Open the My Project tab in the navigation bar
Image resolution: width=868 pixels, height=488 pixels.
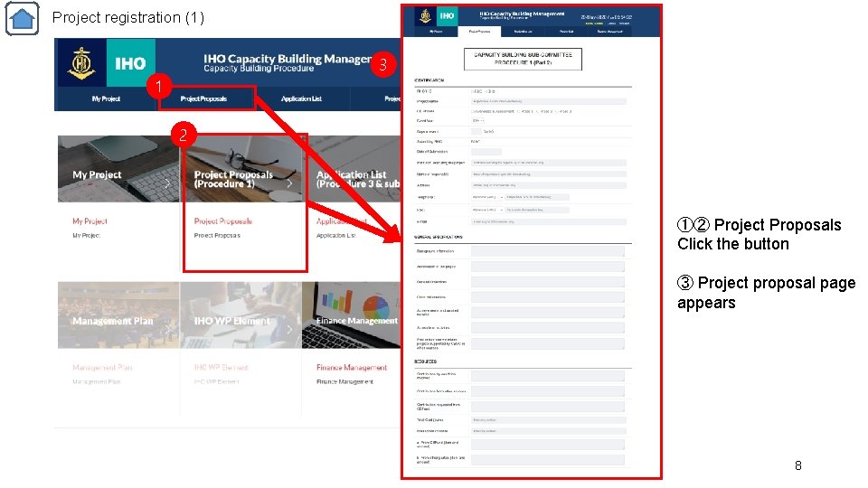coord(106,99)
